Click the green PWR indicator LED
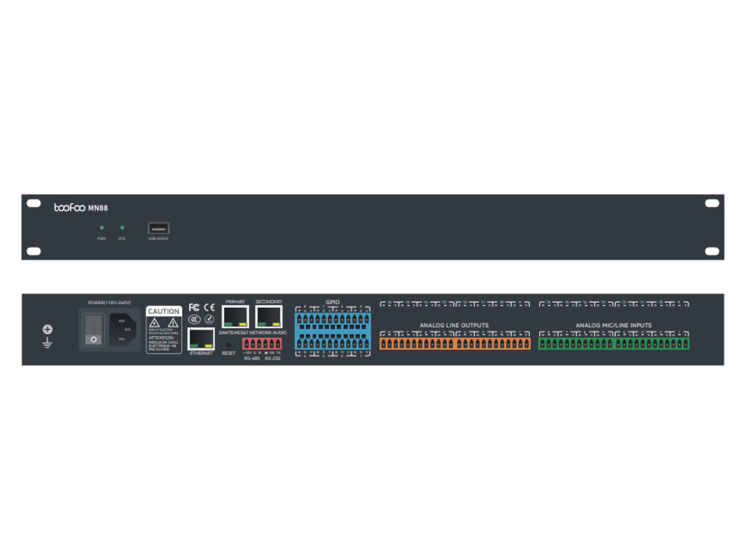 point(101,228)
